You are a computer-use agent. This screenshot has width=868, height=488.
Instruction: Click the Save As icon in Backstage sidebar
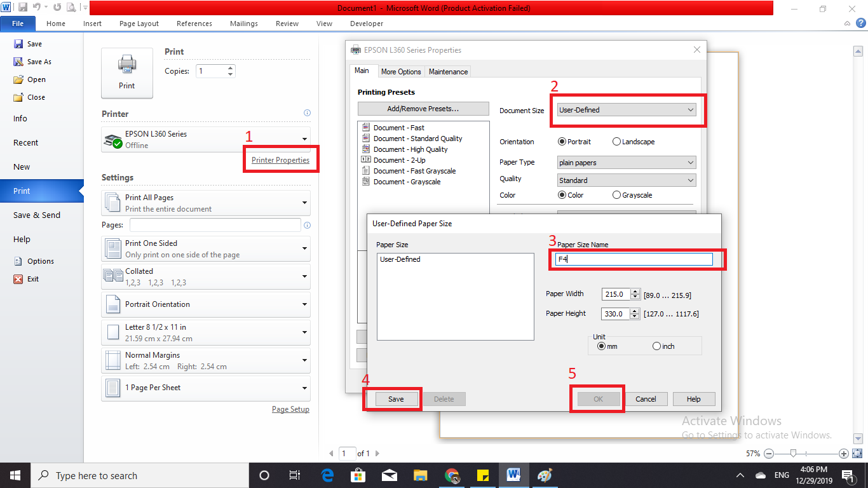click(18, 62)
